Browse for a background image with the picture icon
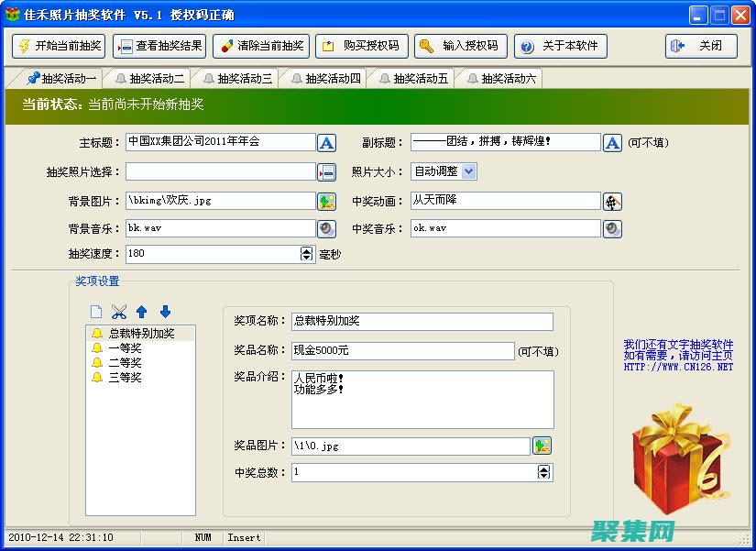 328,200
